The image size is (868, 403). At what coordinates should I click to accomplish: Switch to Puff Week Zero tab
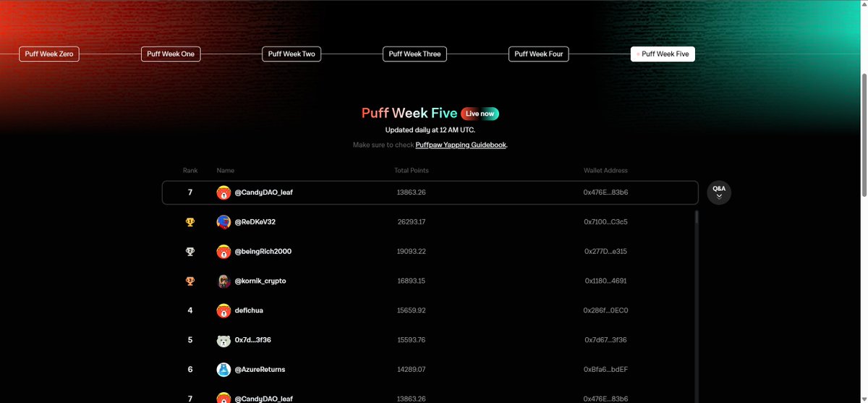49,54
